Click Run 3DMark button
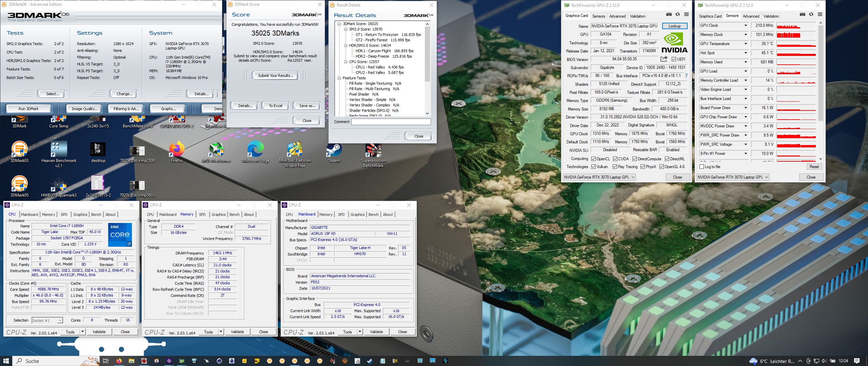Image resolution: width=868 pixels, height=366 pixels. pos(29,108)
